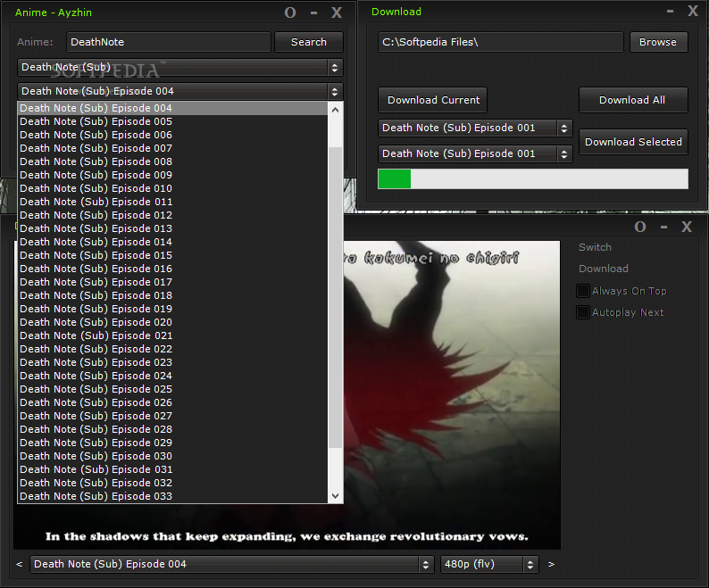This screenshot has width=709, height=588.
Task: Go to previous episode with the < arrow
Action: (19, 564)
